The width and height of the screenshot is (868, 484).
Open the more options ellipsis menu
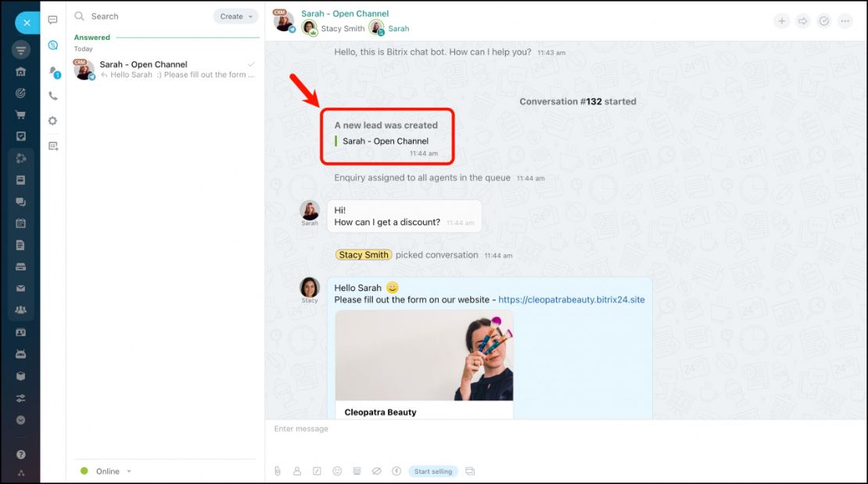[845, 21]
